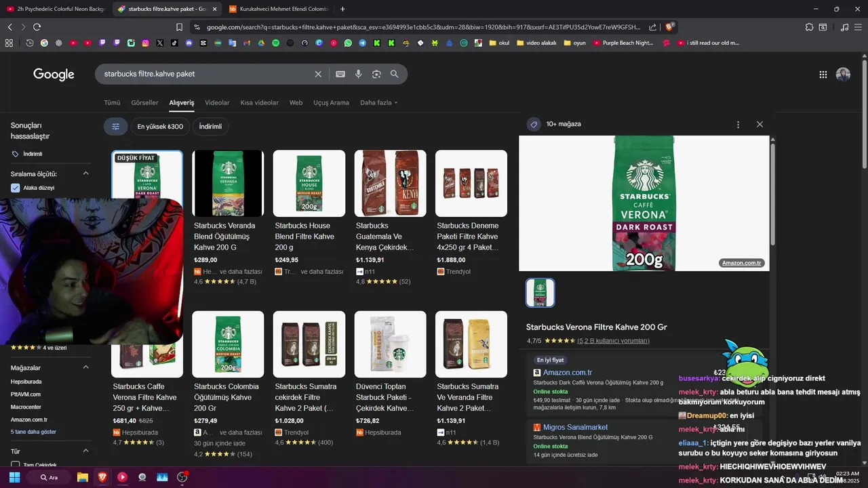Open the Web results tab
The image size is (868, 488).
tap(296, 103)
